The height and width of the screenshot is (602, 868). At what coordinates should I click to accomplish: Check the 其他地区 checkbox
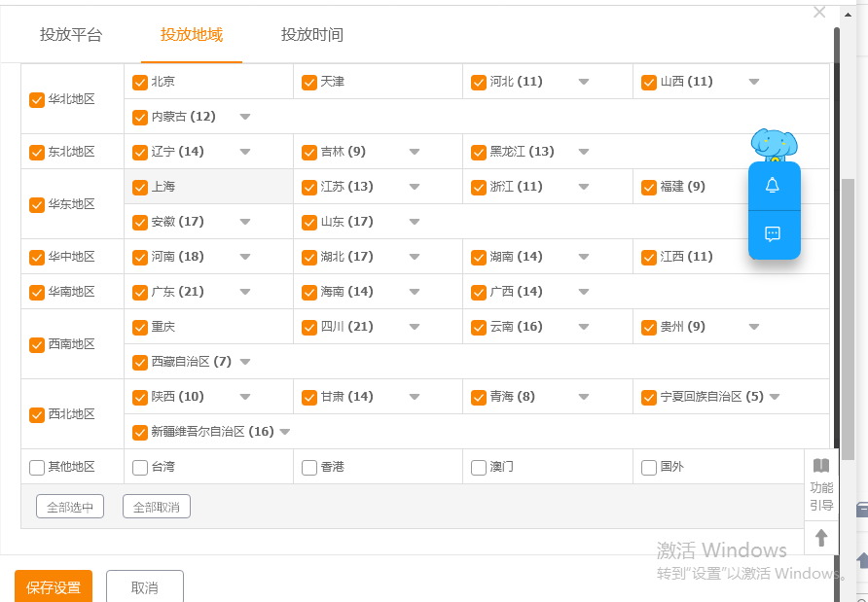pos(37,468)
